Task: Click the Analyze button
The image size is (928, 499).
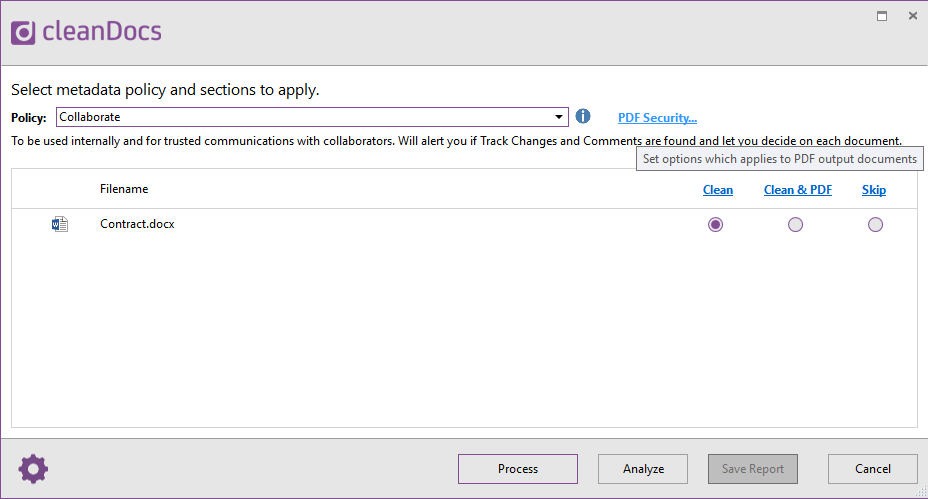Action: (x=643, y=469)
